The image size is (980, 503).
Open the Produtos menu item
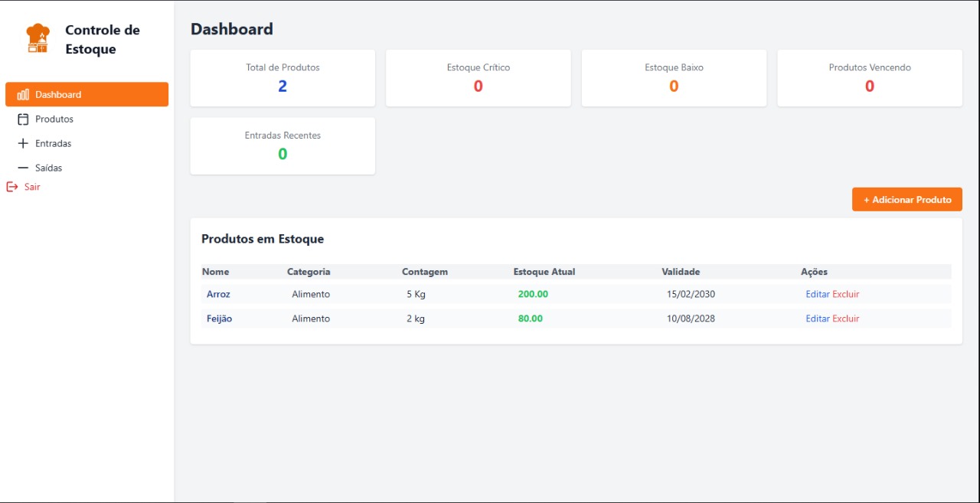pos(54,119)
